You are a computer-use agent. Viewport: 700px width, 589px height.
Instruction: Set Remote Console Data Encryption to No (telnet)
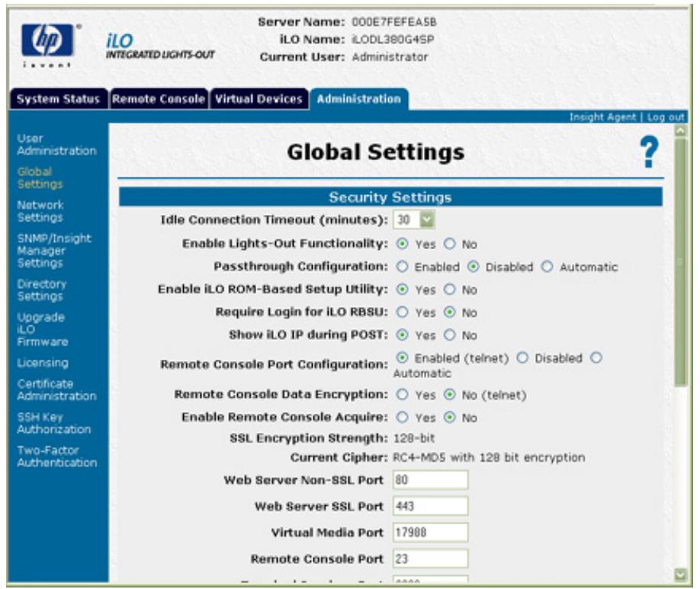[x=450, y=395]
